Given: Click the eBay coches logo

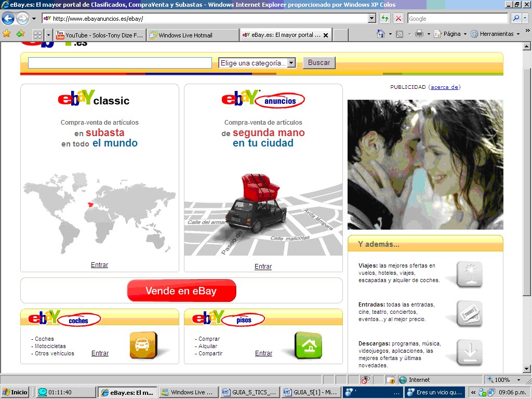Looking at the screenshot, I should [64, 318].
